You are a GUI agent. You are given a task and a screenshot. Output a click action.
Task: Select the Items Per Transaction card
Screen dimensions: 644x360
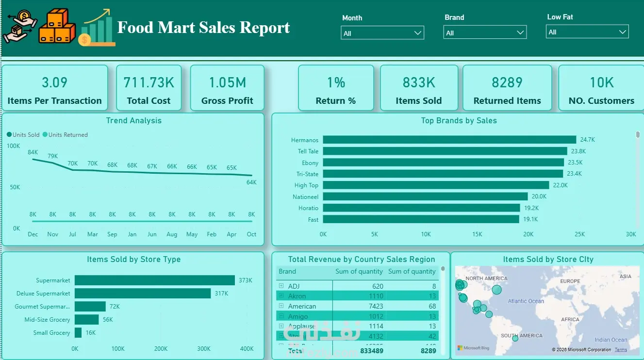pyautogui.click(x=54, y=88)
